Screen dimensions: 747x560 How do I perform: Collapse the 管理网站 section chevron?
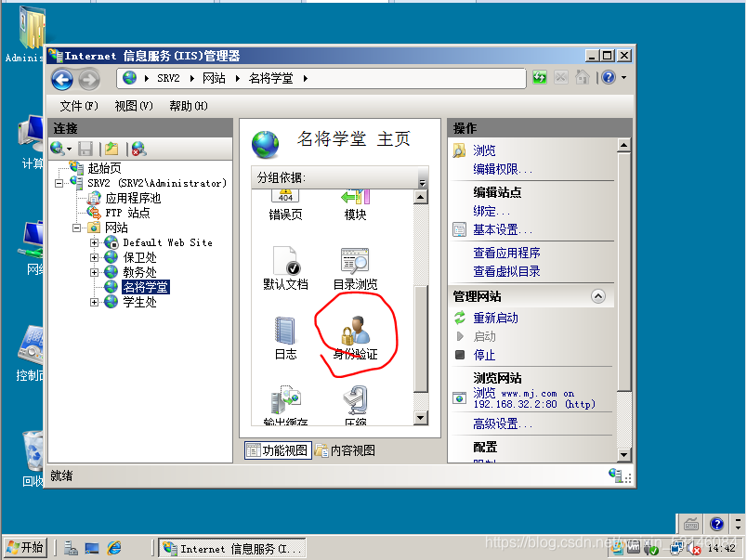pos(598,296)
